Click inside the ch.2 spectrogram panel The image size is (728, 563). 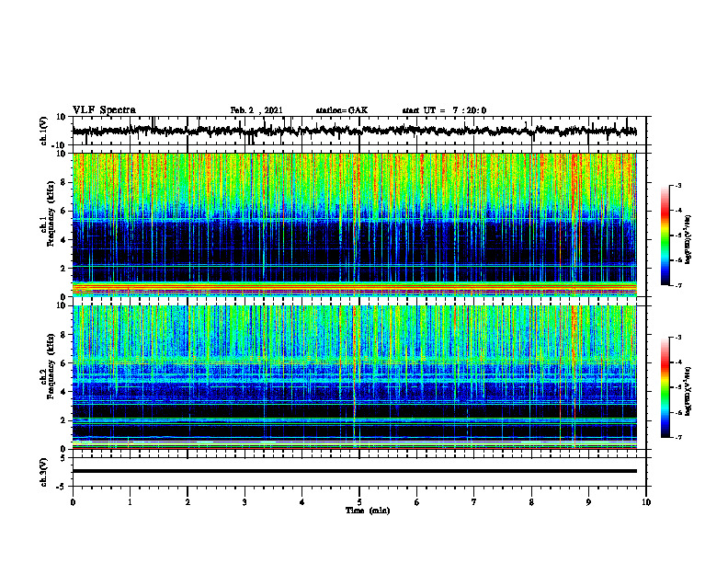(354, 377)
